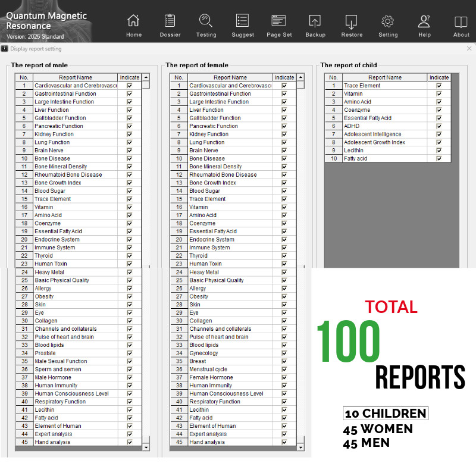Close the Display report setting panel
476x476 pixels.
coord(469,49)
